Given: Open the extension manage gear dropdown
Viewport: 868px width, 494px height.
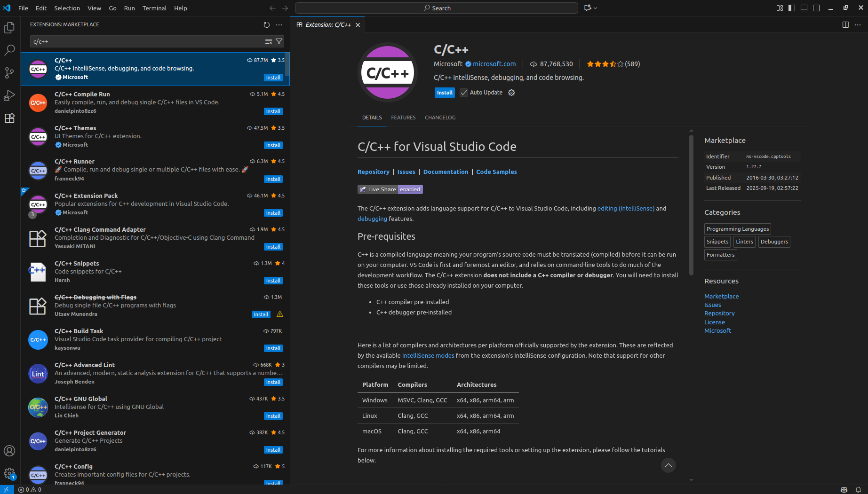Looking at the screenshot, I should tap(512, 93).
